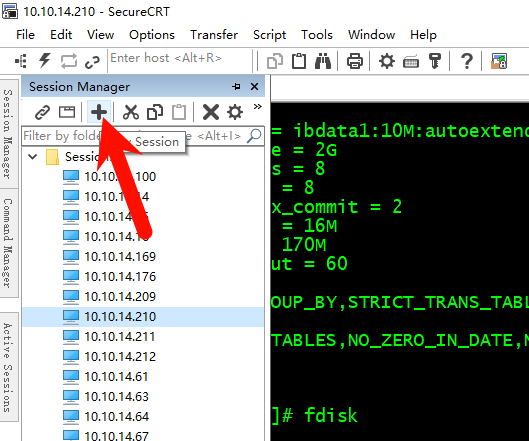Expand the Session Manager toolbar overflow chevron
The height and width of the screenshot is (441, 529).
257,107
